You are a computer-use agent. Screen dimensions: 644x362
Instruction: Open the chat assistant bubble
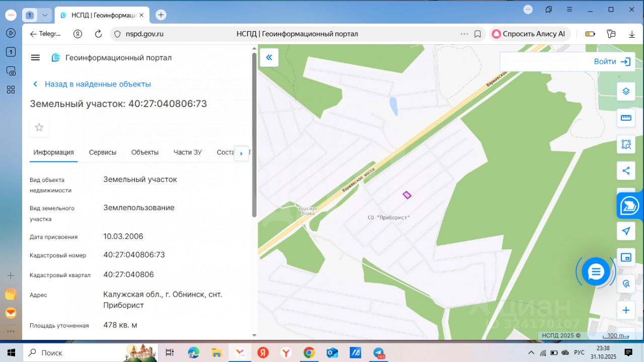click(596, 272)
